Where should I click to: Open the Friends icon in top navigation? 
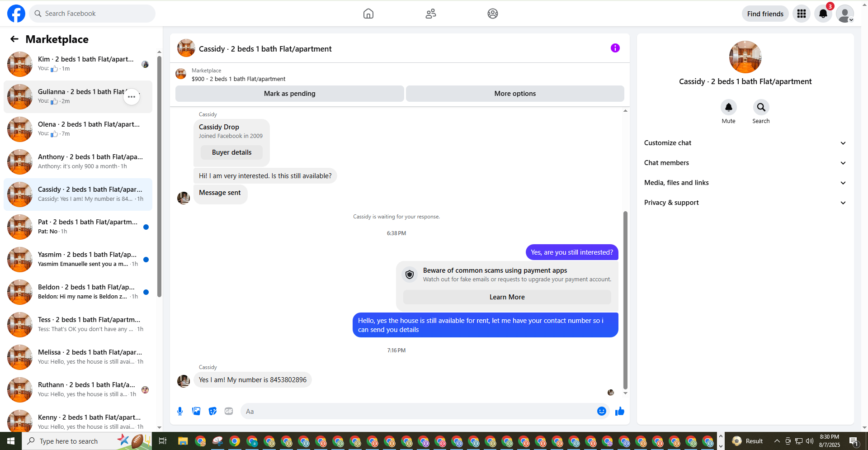pos(431,14)
